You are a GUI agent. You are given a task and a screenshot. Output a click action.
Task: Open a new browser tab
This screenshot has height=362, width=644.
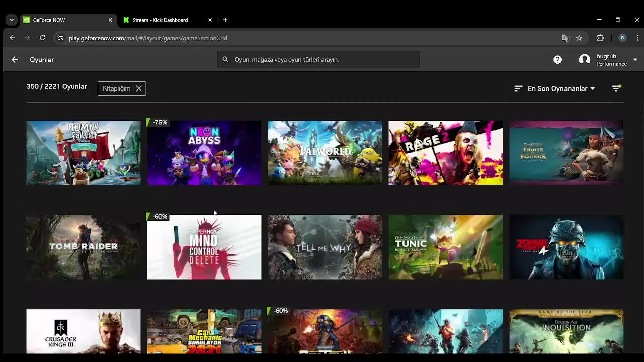click(225, 20)
